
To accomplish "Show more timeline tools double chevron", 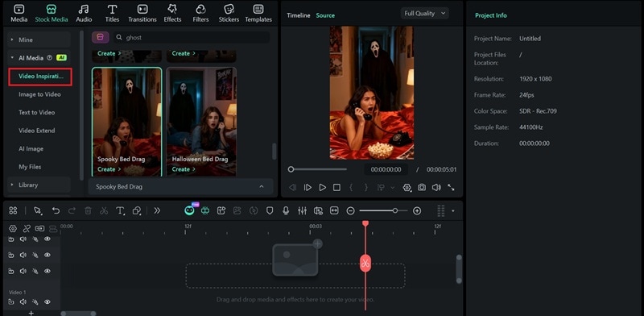I will coord(157,210).
